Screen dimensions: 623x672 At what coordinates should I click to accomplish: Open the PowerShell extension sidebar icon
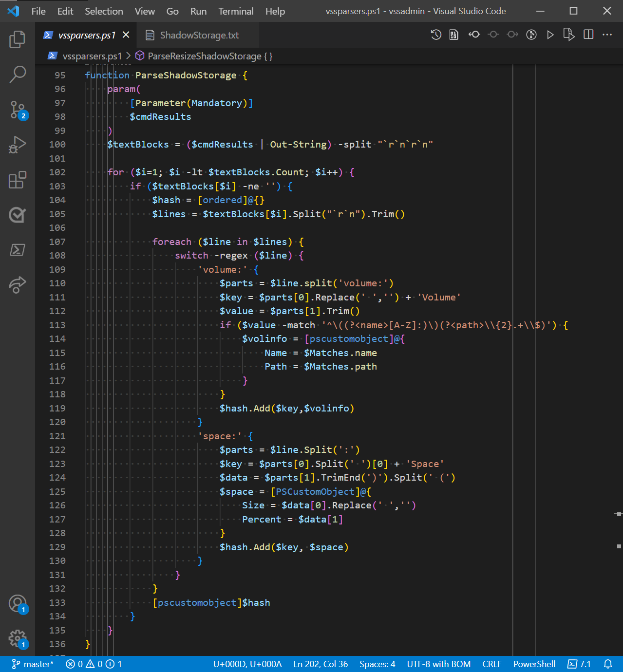point(18,250)
